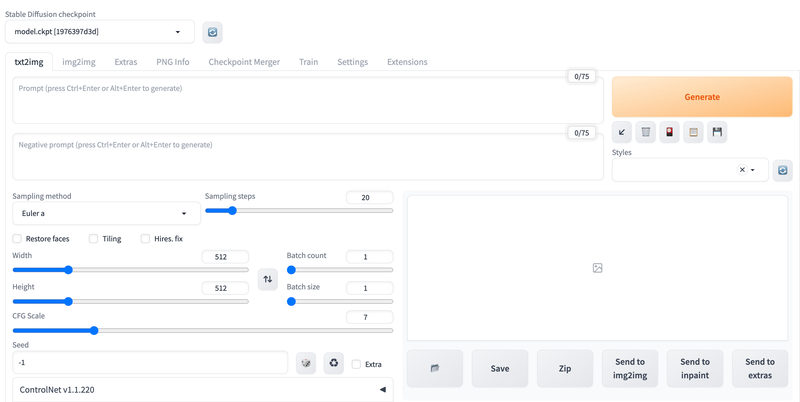This screenshot has width=800, height=402.
Task: Adjust the Sampling steps slider
Action: coord(299,211)
